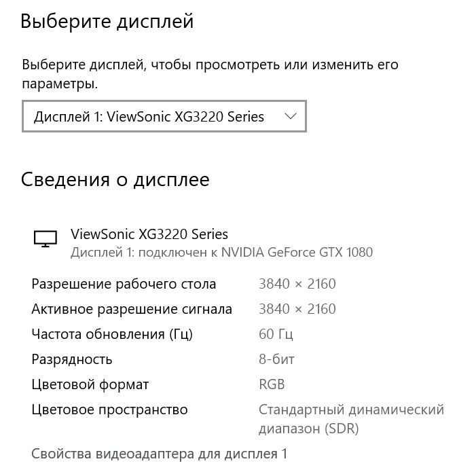Click the Цветовой формат label
476x472 pixels.
click(90, 384)
